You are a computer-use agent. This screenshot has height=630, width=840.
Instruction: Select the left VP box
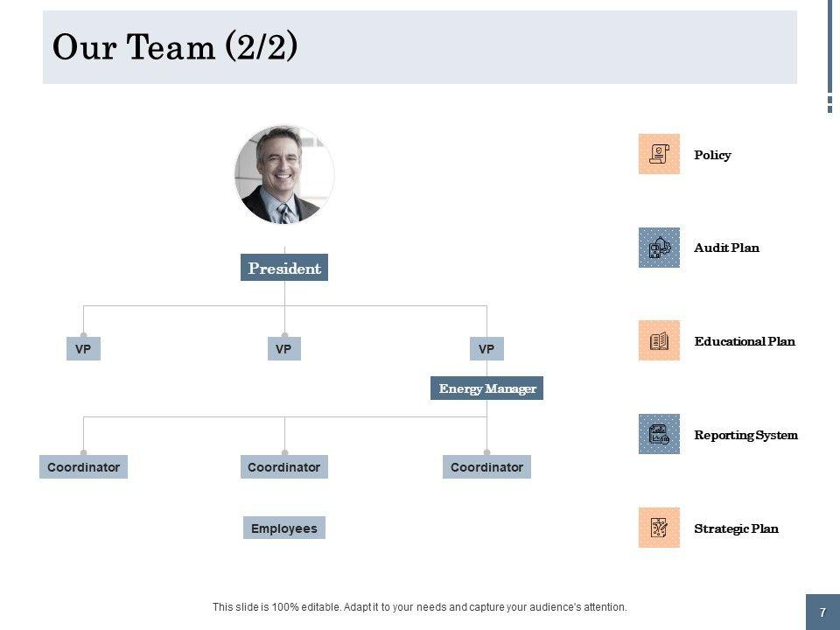click(x=83, y=349)
